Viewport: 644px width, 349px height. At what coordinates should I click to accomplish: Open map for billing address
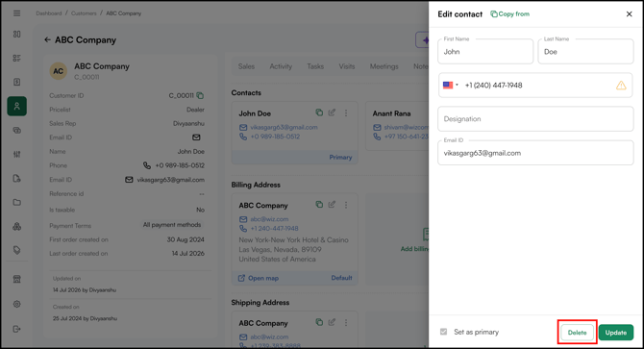[x=259, y=278]
